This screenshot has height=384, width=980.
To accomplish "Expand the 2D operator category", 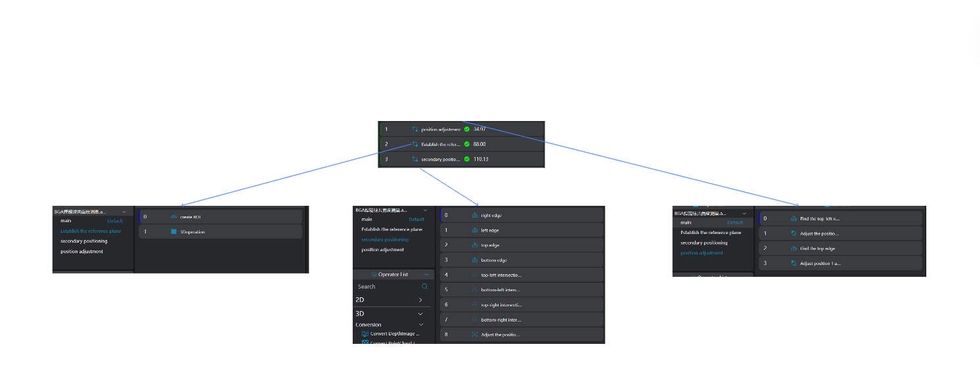I will [x=420, y=300].
